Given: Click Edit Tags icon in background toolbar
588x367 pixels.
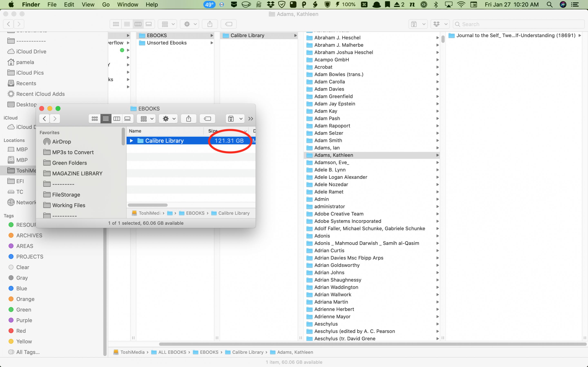Looking at the screenshot, I should tap(229, 24).
